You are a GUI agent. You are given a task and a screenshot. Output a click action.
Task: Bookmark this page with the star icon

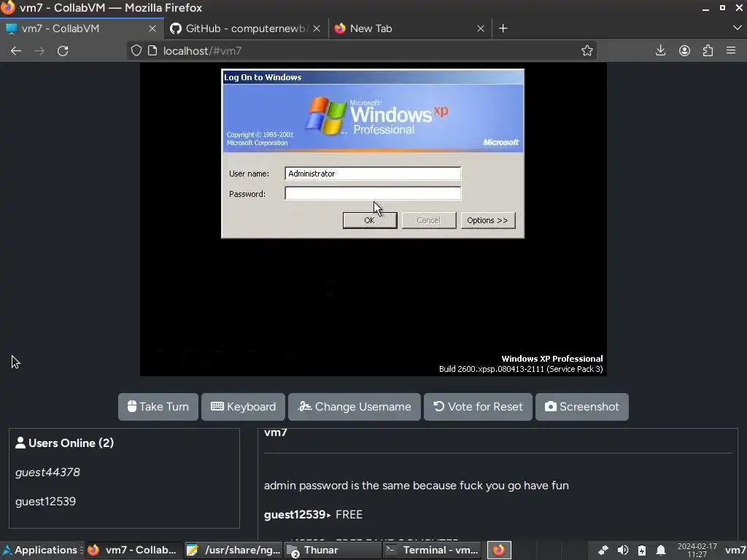click(x=587, y=50)
